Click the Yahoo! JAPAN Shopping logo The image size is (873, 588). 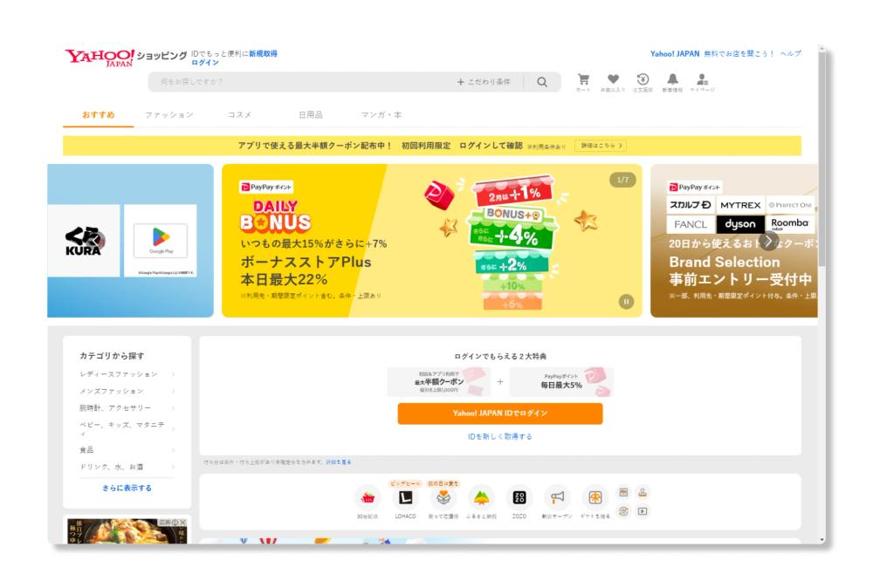[x=126, y=57]
